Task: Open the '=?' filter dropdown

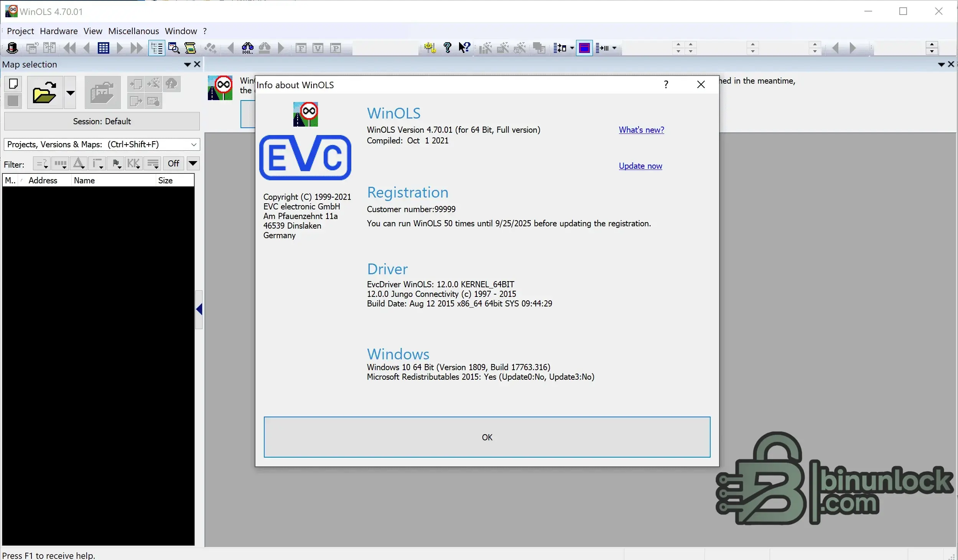Action: [x=41, y=164]
